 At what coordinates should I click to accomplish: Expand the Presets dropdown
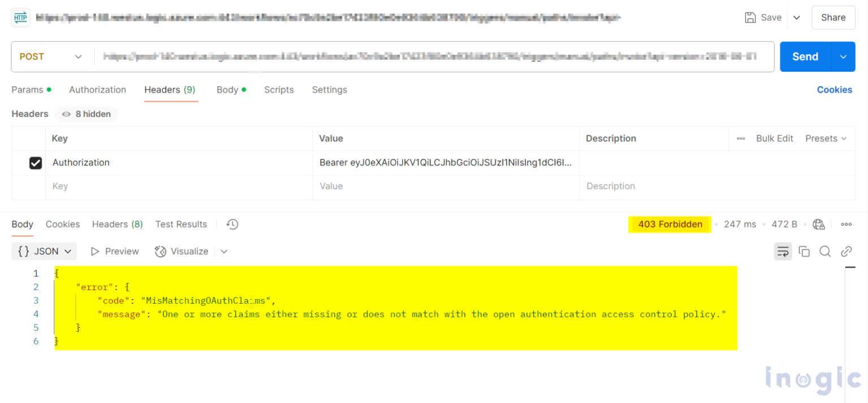click(x=826, y=138)
